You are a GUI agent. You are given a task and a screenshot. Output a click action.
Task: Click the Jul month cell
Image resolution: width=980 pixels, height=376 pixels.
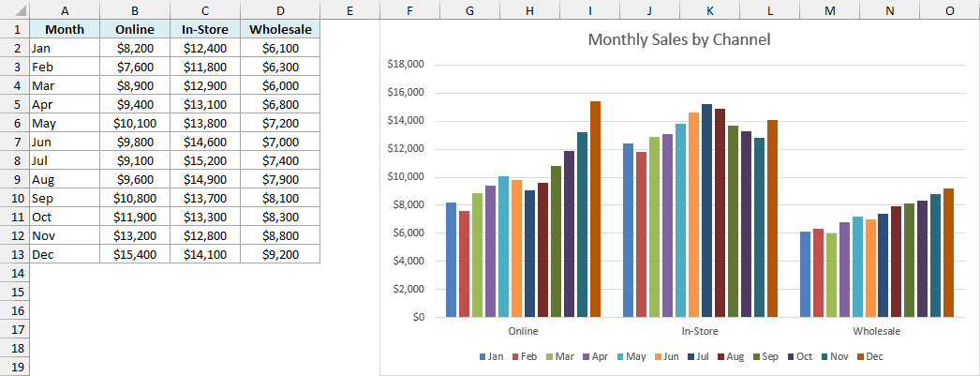coord(65,160)
